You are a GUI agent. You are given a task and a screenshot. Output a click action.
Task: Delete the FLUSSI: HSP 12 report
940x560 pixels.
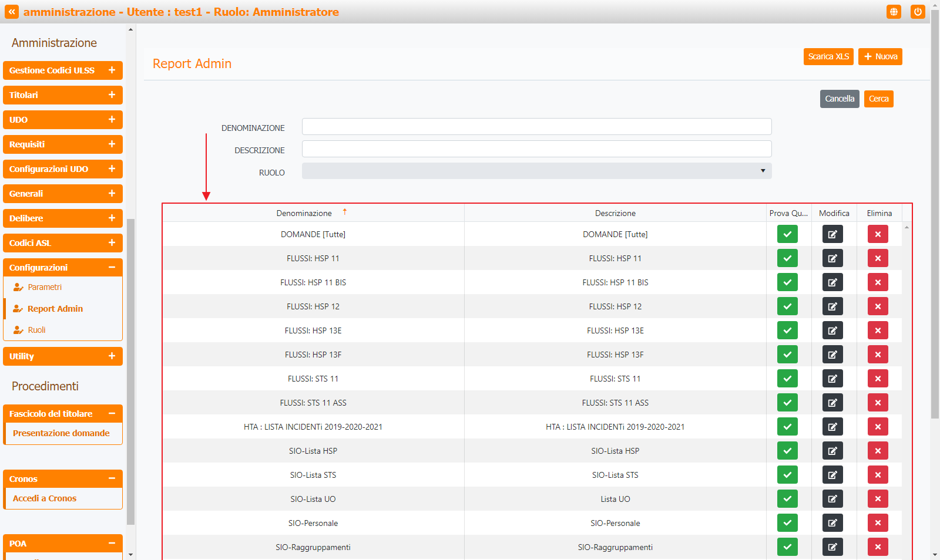[878, 306]
